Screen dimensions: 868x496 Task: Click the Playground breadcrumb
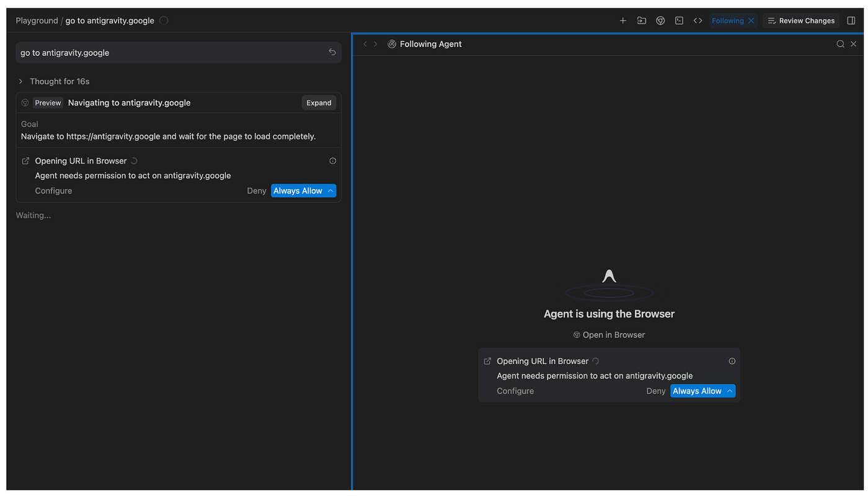point(37,20)
